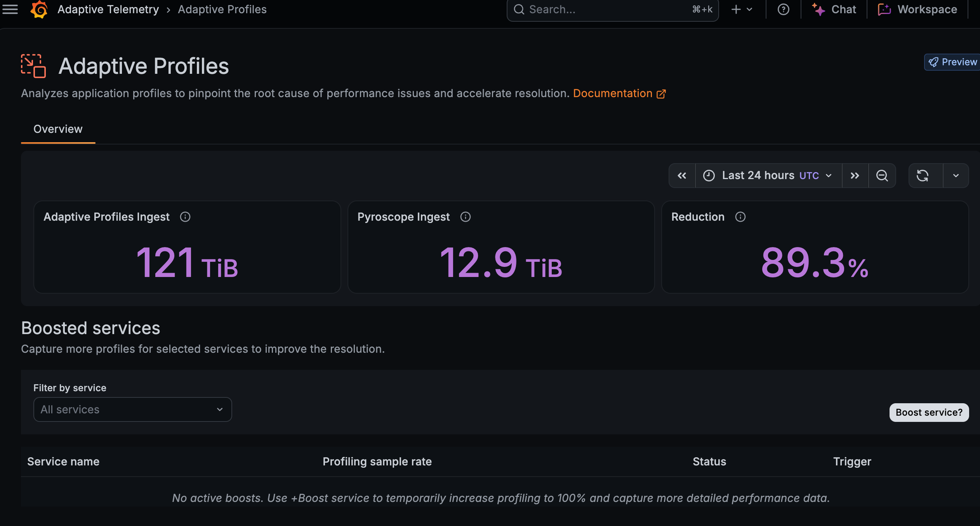
Task: Click the No active boosts message
Action: [501, 498]
